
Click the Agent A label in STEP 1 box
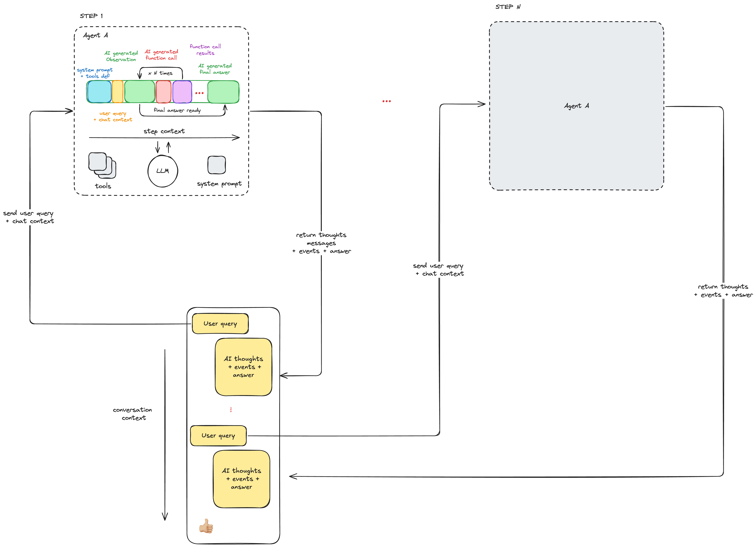(96, 35)
